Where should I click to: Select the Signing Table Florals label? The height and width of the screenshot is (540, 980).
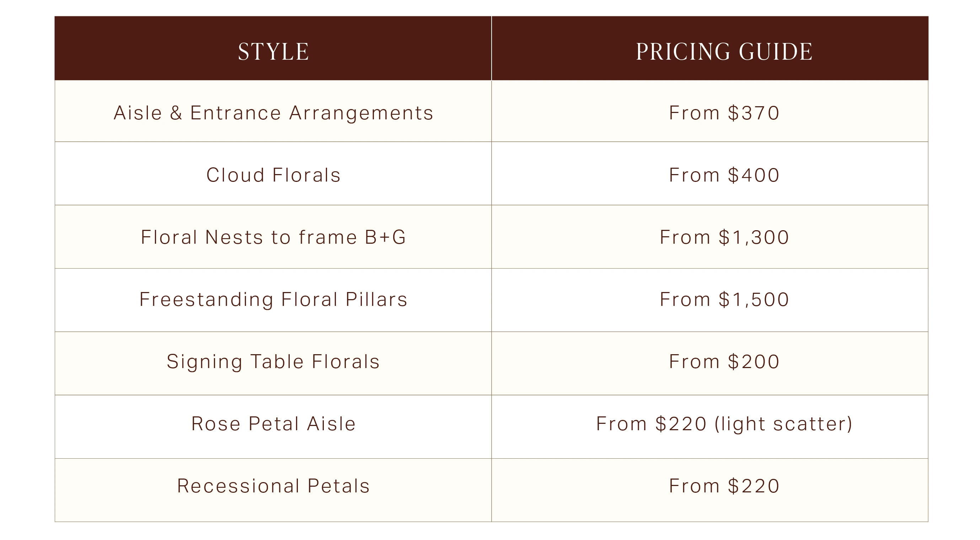273,361
